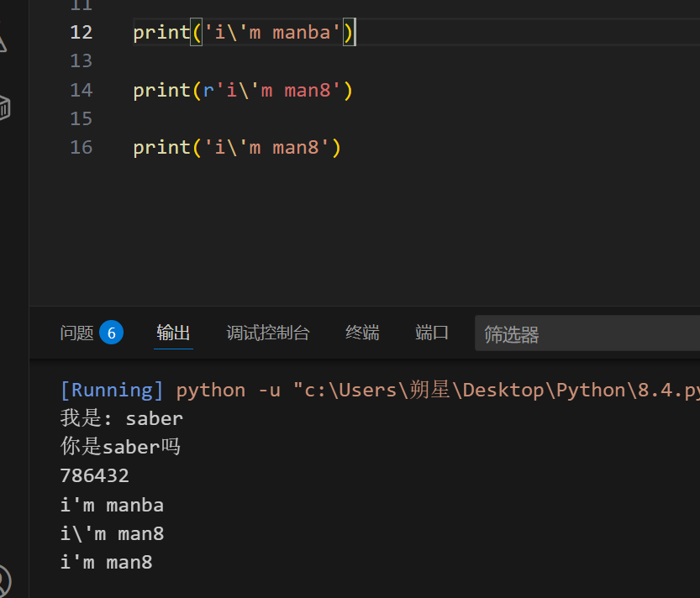This screenshot has width=700, height=598.
Task: Click the blue problems count badge 6
Action: 111,333
